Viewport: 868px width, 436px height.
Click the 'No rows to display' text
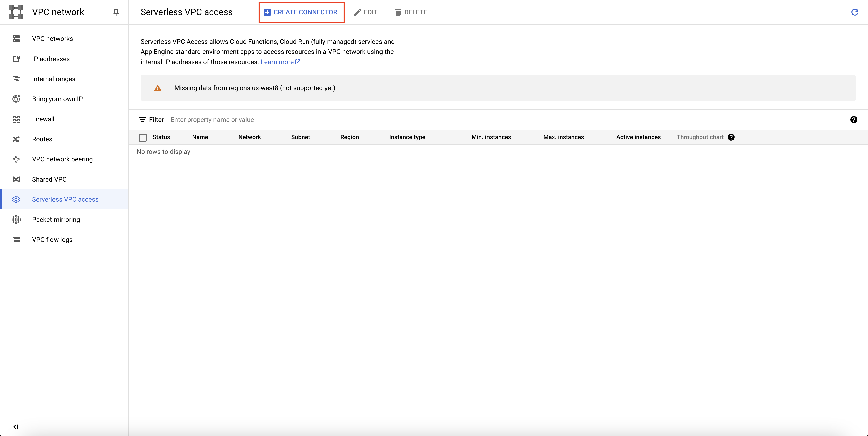[164, 152]
